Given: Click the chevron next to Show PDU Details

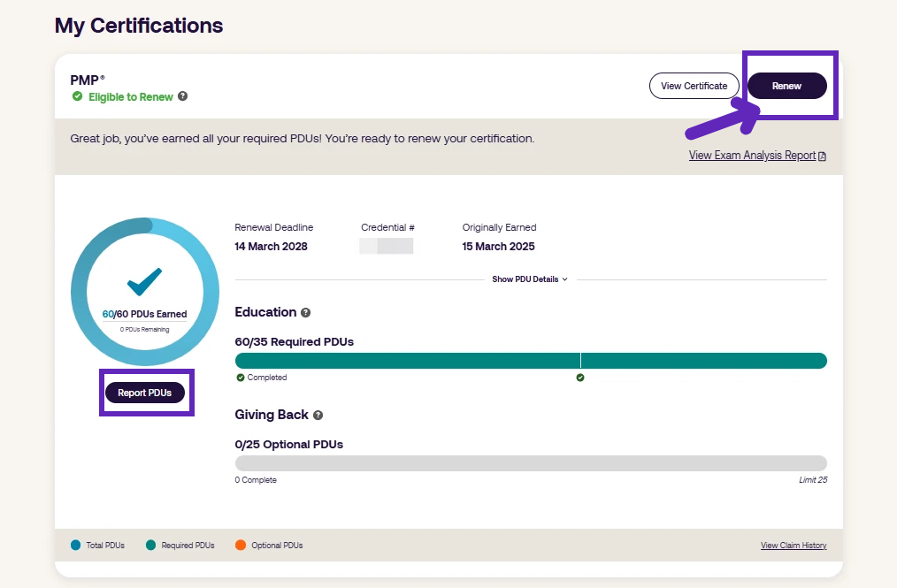Looking at the screenshot, I should click(x=565, y=279).
